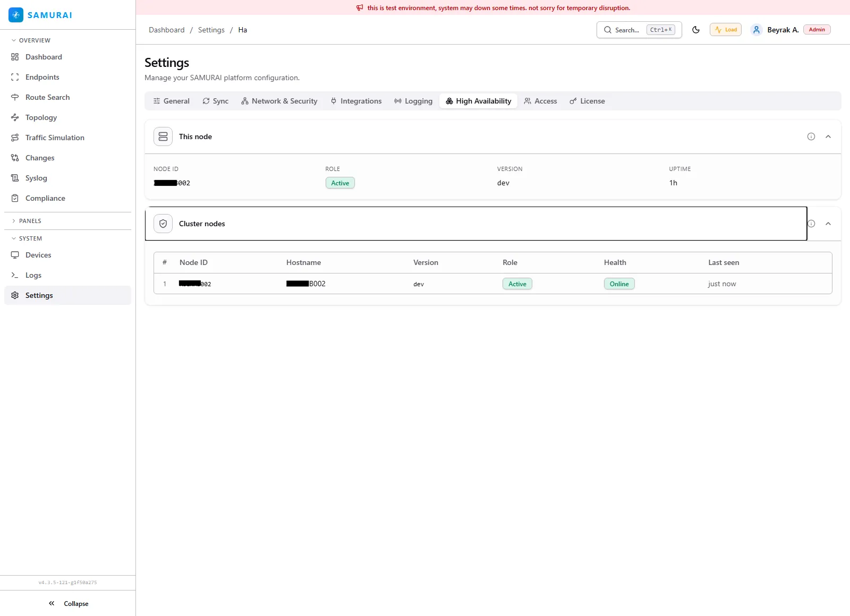
Task: Click the This node server icon
Action: 163,136
